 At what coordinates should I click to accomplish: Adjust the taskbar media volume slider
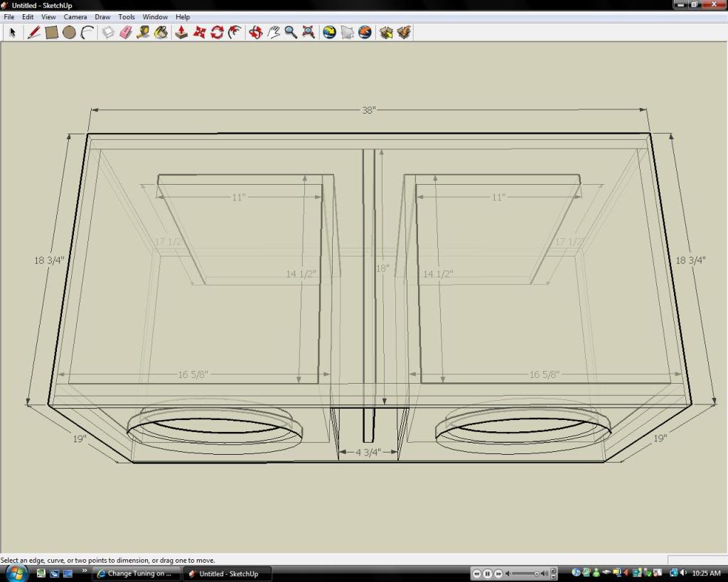coord(525,573)
